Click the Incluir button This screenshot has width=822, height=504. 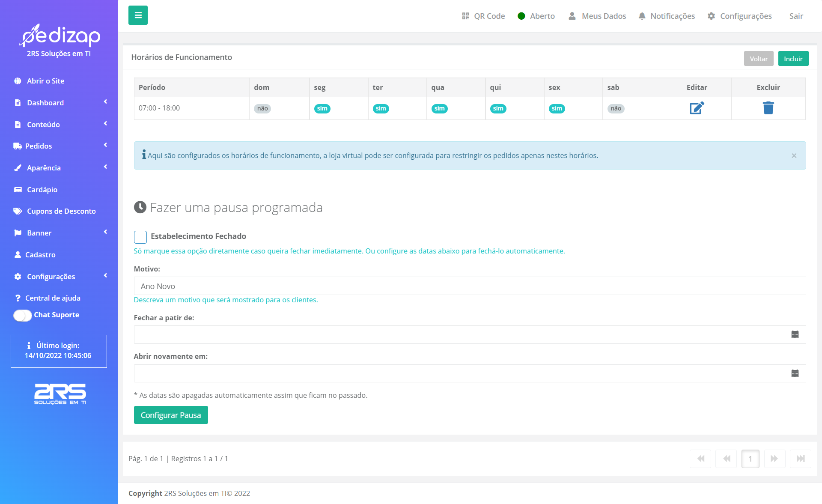(x=793, y=59)
